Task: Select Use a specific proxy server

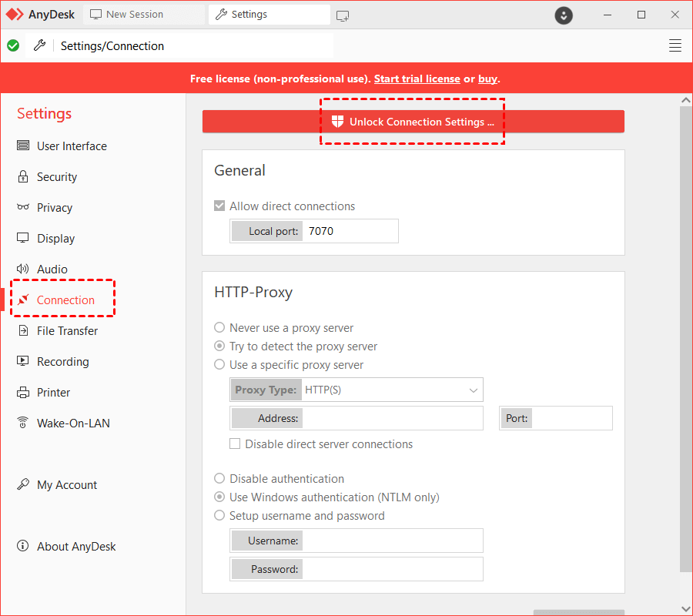Action: click(219, 364)
